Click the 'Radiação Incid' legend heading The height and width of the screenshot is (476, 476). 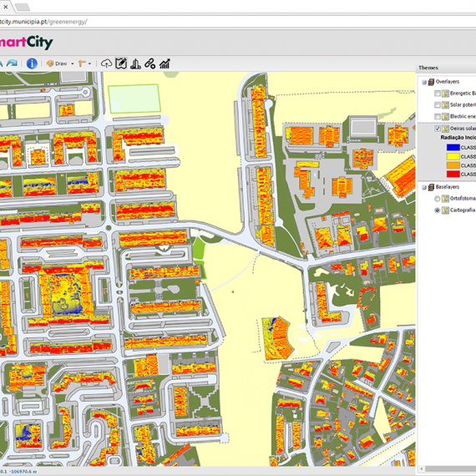click(x=458, y=138)
